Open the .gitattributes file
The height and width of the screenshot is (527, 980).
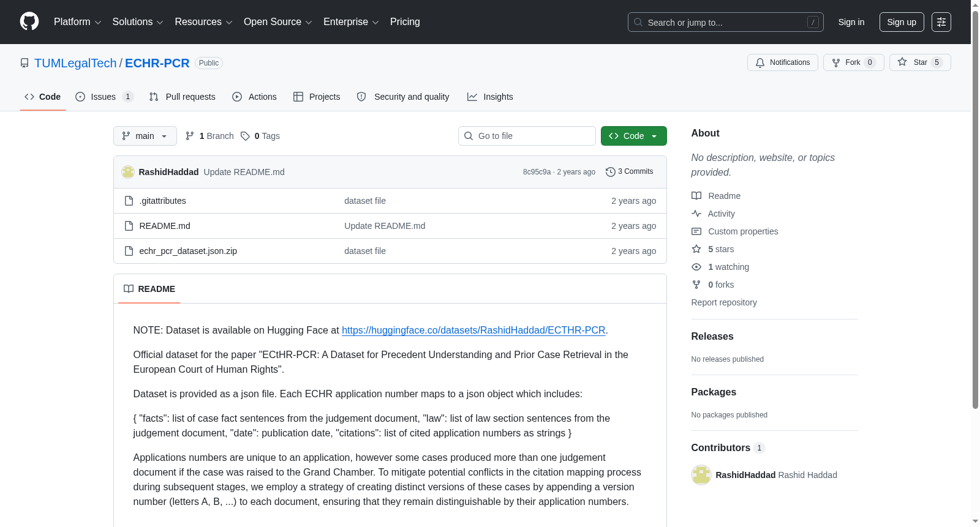pos(163,201)
